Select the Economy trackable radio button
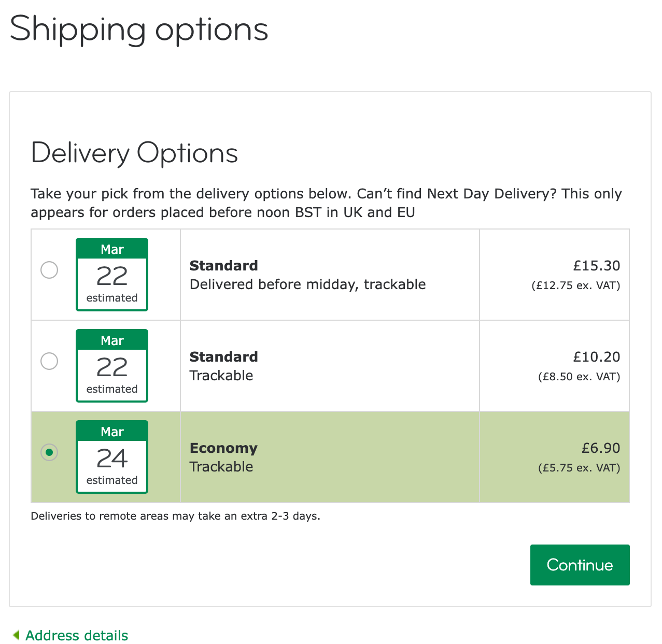 pyautogui.click(x=49, y=452)
